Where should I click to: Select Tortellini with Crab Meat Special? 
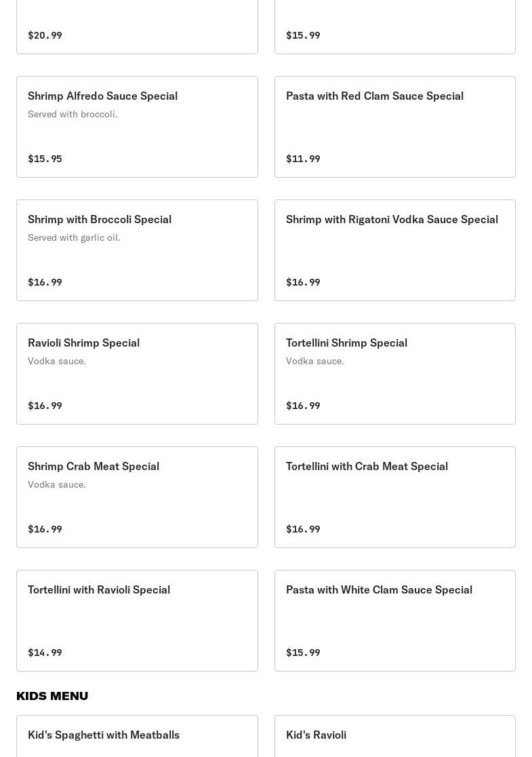click(x=394, y=497)
